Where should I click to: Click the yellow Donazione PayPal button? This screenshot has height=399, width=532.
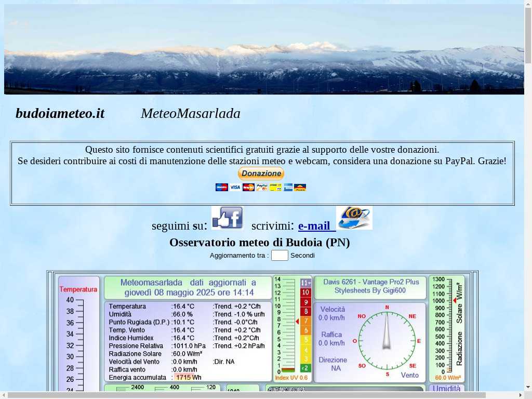261,174
